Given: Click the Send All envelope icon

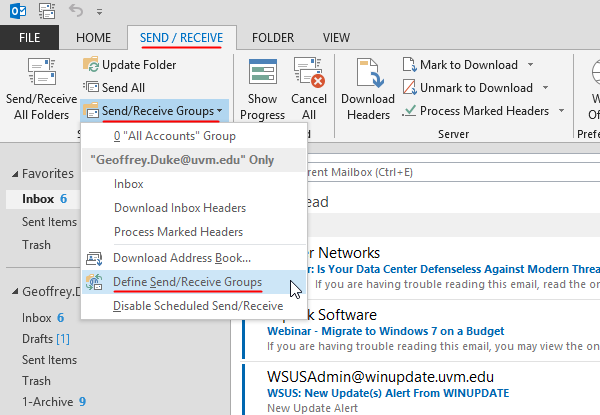Looking at the screenshot, I should coord(91,87).
